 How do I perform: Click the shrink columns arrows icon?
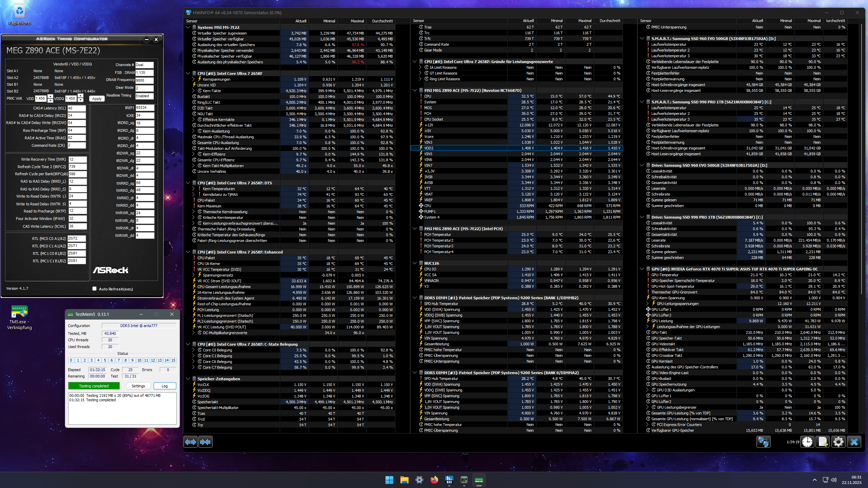(205, 442)
